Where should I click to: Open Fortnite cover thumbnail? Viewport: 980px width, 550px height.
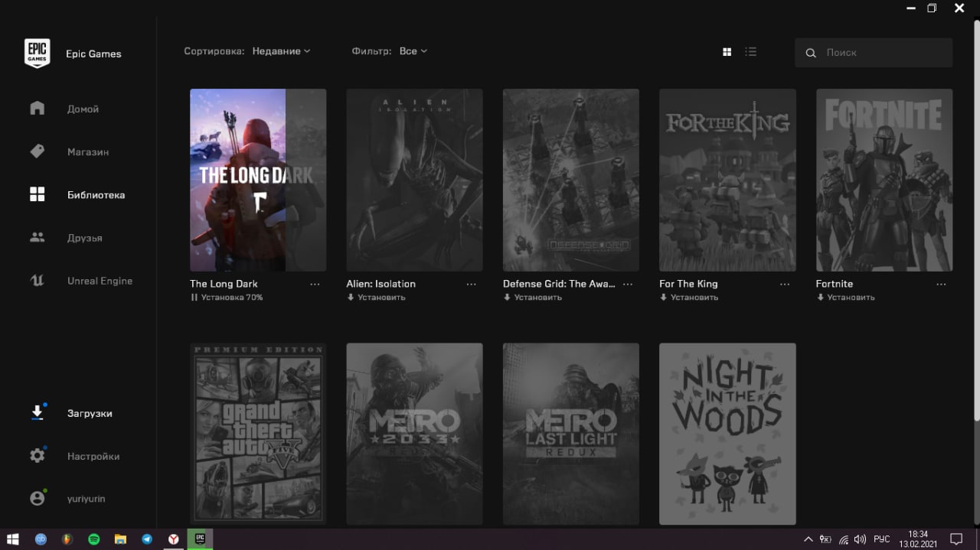click(884, 180)
